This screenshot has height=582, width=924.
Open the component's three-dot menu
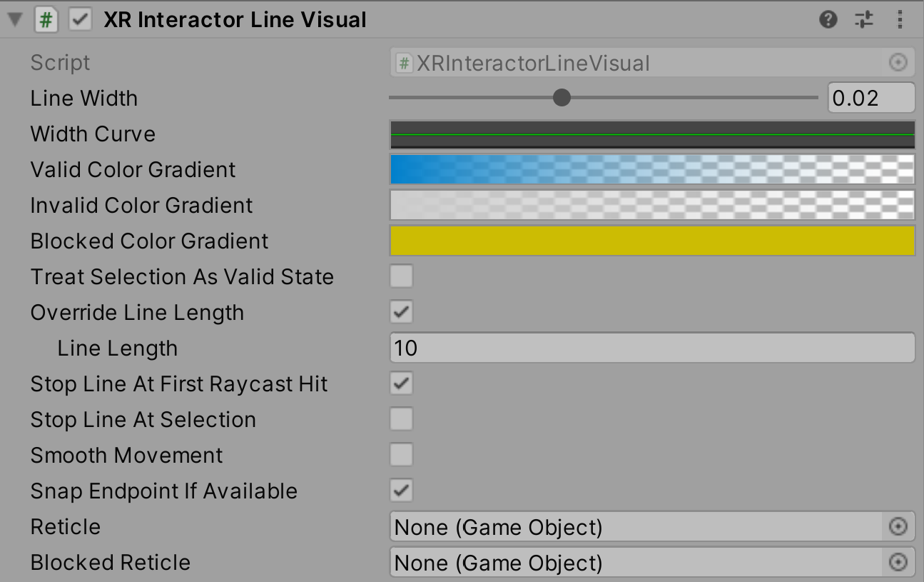899,19
